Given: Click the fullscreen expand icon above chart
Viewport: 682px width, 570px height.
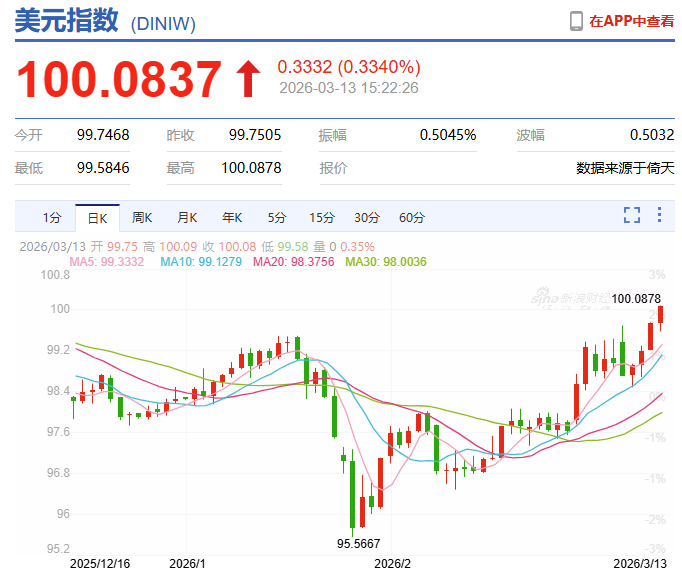Looking at the screenshot, I should coord(631,215).
